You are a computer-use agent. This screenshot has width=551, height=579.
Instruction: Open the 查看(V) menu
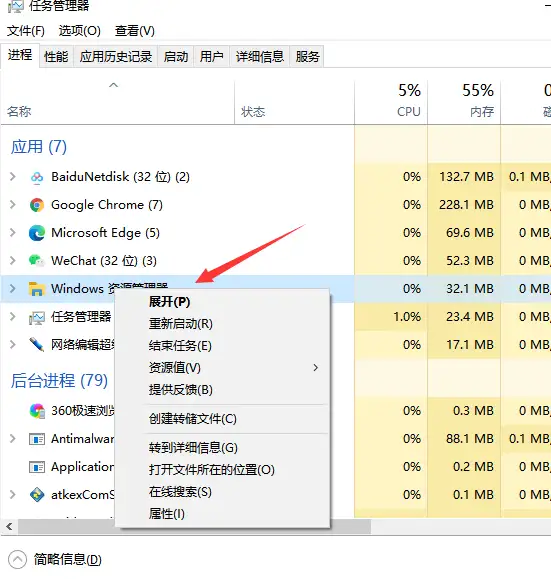pos(134,31)
